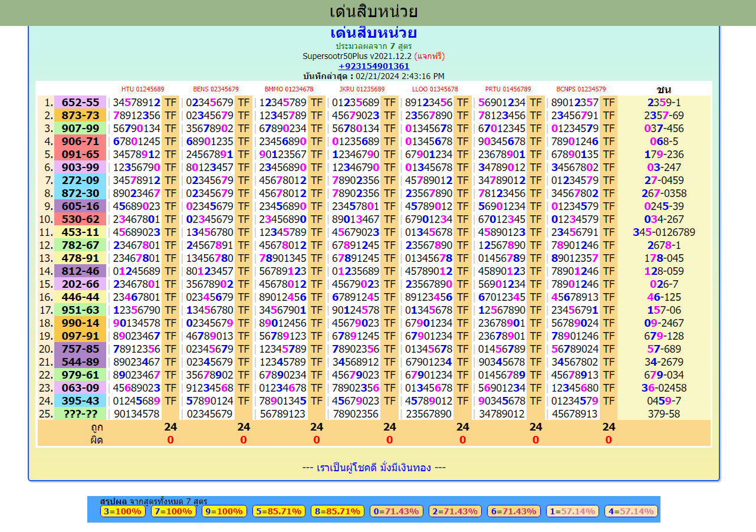The image size is (756, 532).
Task: Click row 25 BCNPS prediction 45678913
Action: [575, 413]
